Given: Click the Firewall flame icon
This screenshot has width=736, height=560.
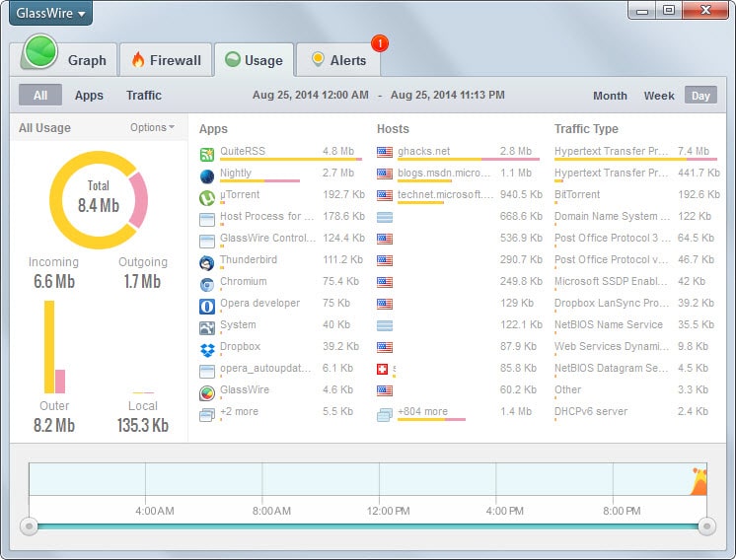Looking at the screenshot, I should click(138, 59).
